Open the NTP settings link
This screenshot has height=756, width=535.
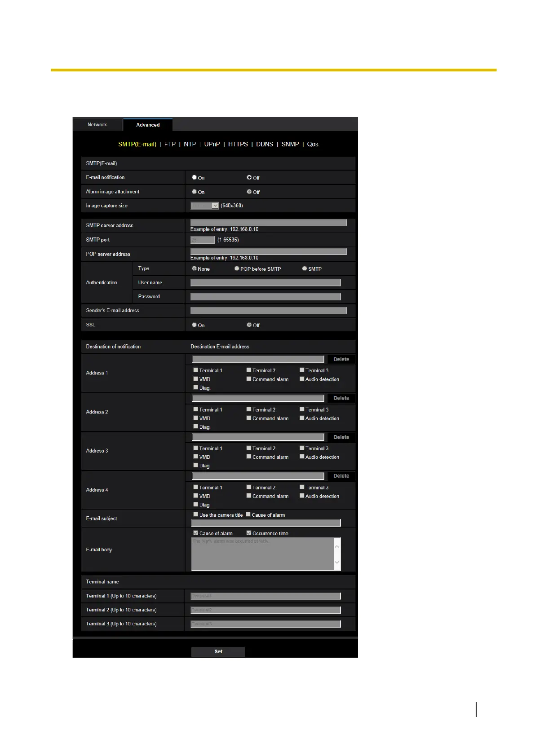tap(190, 144)
